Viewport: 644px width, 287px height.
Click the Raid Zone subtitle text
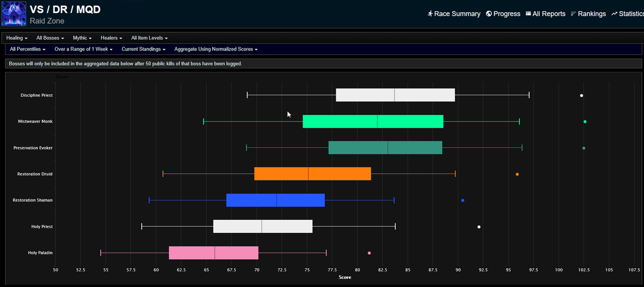click(x=47, y=20)
